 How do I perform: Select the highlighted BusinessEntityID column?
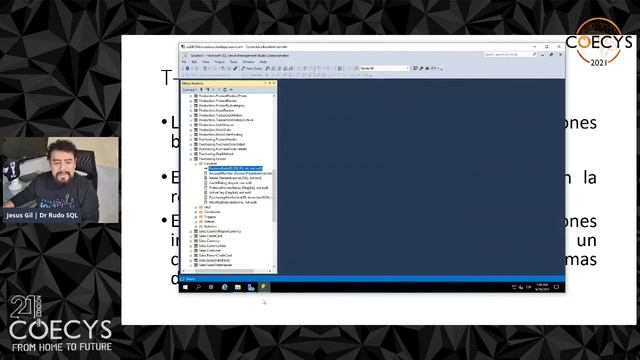coord(236,169)
